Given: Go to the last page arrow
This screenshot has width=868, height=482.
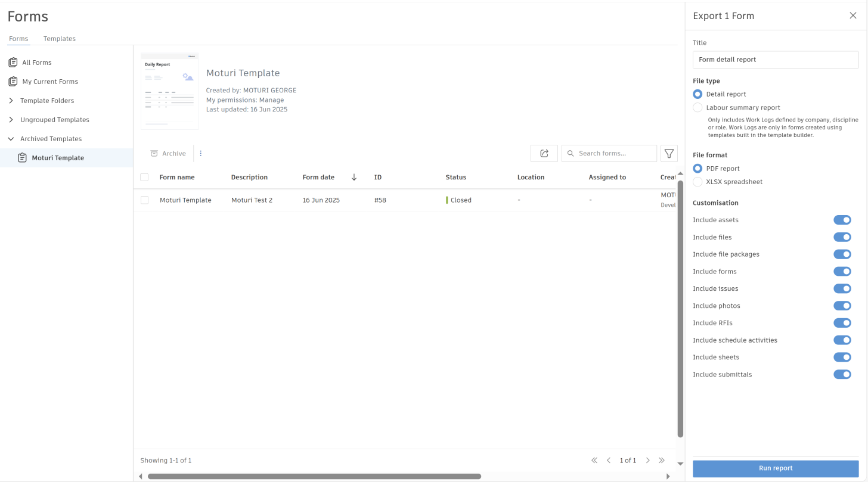Looking at the screenshot, I should coord(662,460).
